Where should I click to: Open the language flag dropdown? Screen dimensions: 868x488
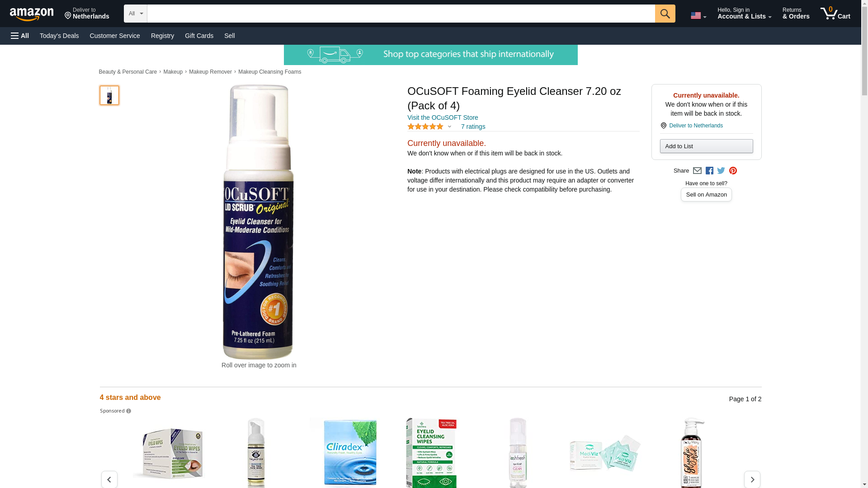point(698,15)
